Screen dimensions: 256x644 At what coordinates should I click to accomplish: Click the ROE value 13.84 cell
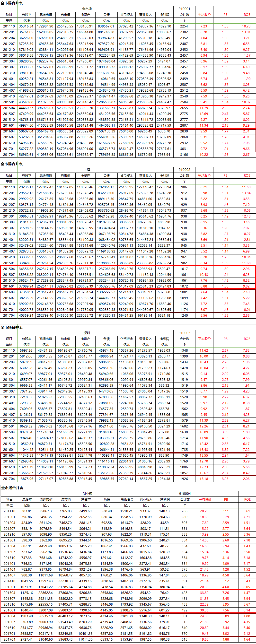click(246, 193)
